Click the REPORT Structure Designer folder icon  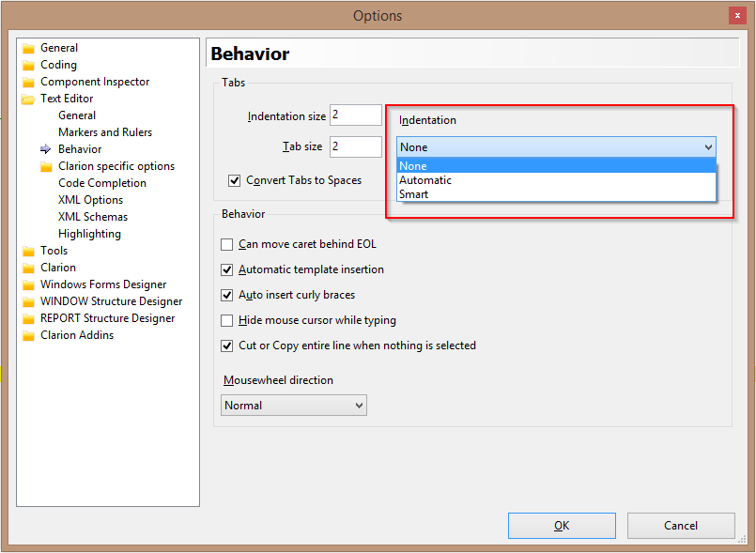point(28,318)
